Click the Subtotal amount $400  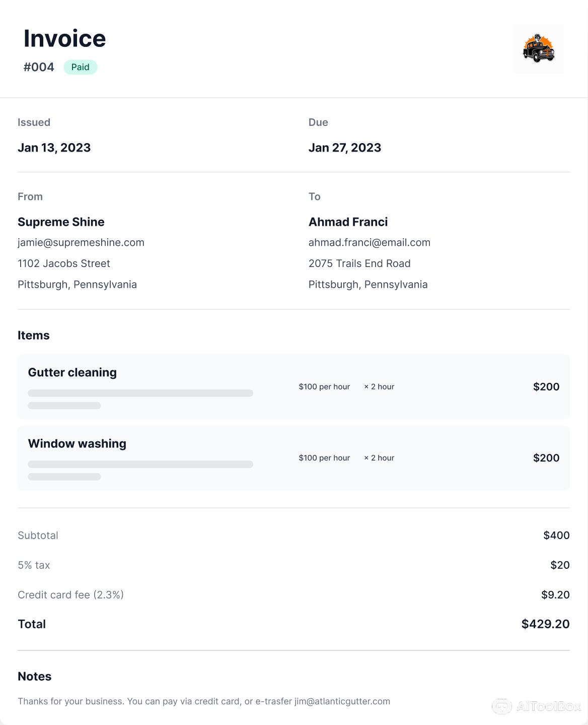(x=556, y=535)
